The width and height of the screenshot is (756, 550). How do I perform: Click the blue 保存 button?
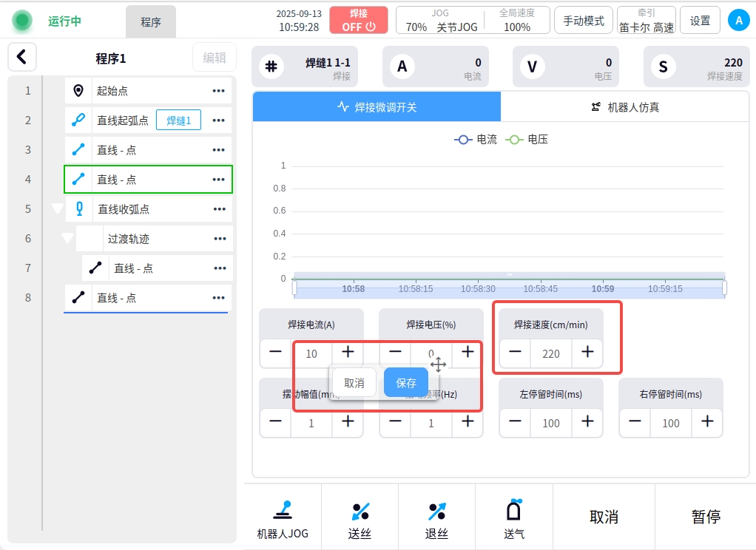(x=406, y=383)
